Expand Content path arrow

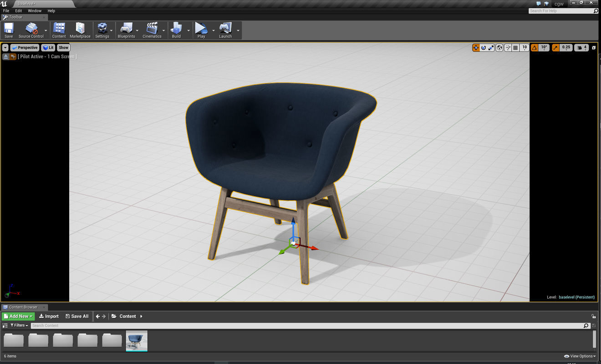pyautogui.click(x=141, y=316)
